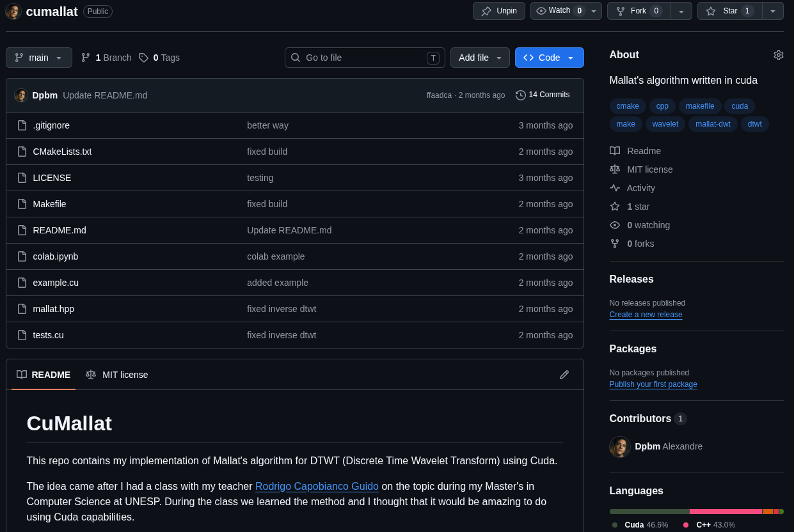Viewport: 794px width, 532px height.
Task: Click the file icon beside Makefile
Action: [22, 204]
